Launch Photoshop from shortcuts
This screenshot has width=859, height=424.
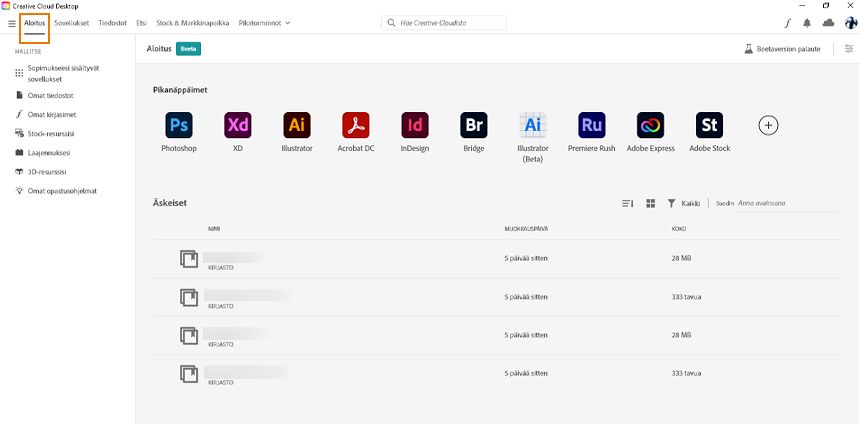click(x=179, y=125)
